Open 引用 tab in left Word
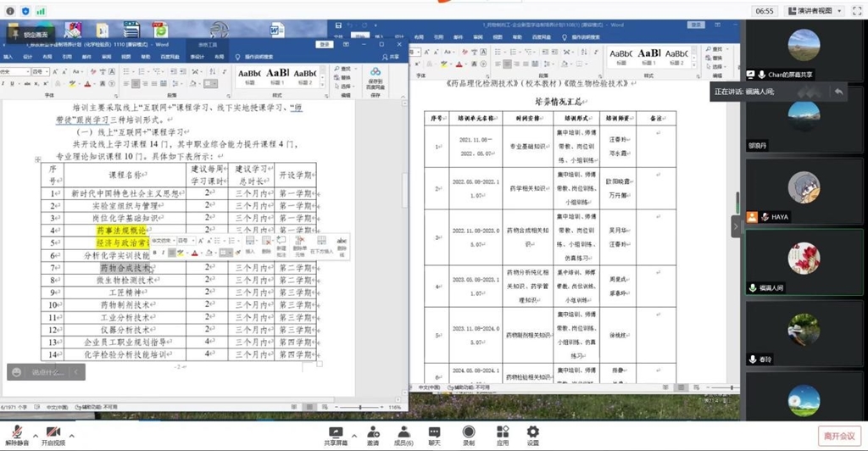The width and height of the screenshot is (868, 451). [x=67, y=57]
